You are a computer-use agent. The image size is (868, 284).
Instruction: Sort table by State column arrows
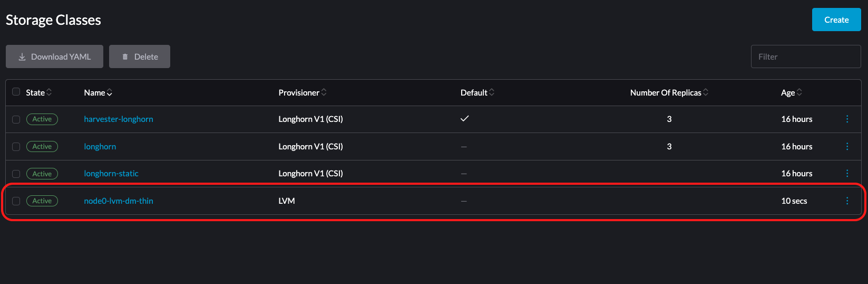(x=49, y=92)
